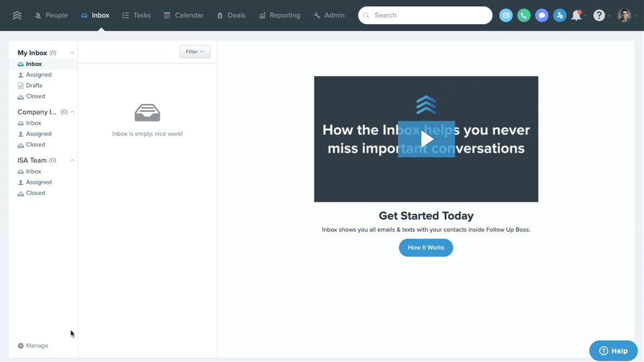
Task: Open the Reporting tab
Action: click(x=280, y=15)
